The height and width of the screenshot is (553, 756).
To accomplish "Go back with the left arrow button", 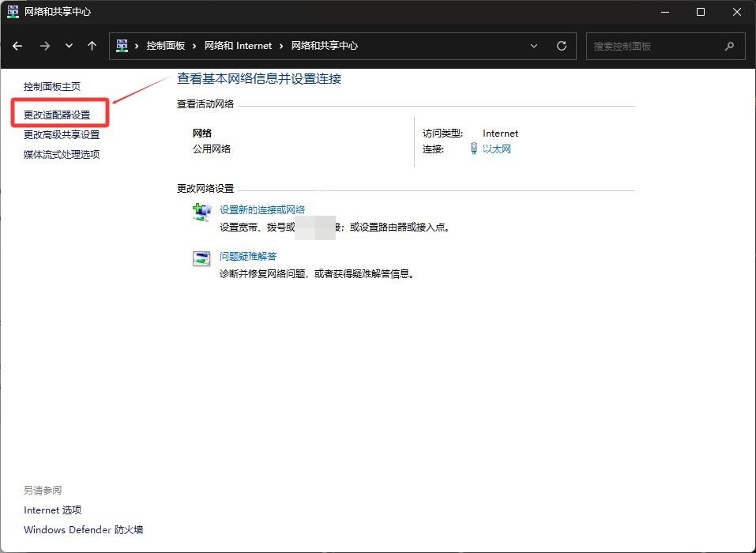I will point(17,46).
